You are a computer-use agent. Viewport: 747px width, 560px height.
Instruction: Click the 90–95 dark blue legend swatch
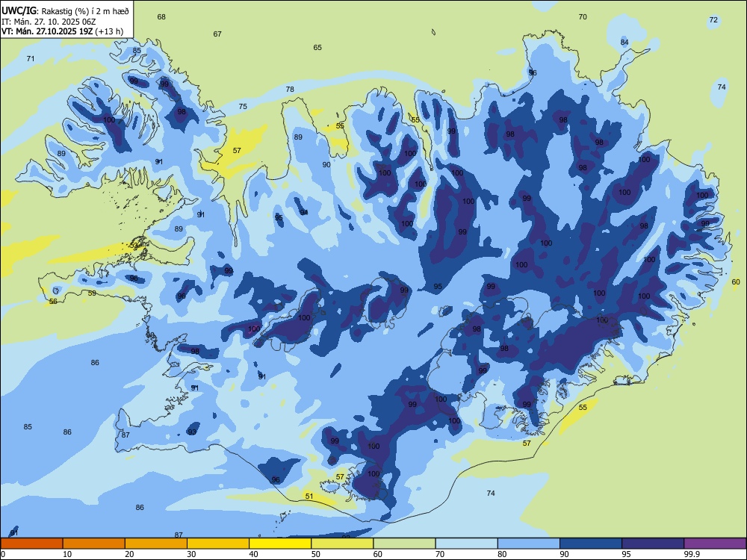pos(591,544)
